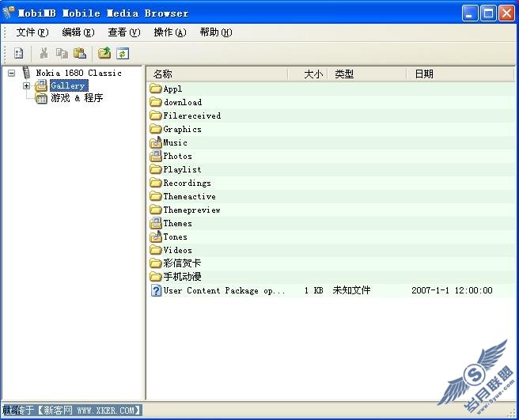Click the 手机动漫 folder icon
Image resolution: width=519 pixels, height=420 pixels.
156,277
